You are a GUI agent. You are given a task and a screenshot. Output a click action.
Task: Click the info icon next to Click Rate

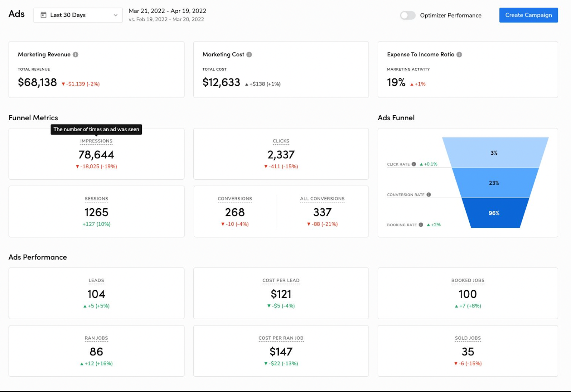pos(414,164)
